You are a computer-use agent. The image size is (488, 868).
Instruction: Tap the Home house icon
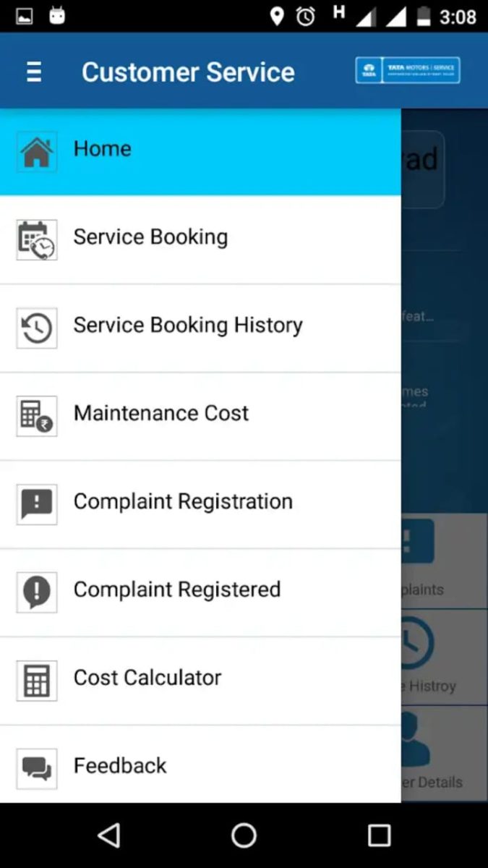click(x=37, y=152)
